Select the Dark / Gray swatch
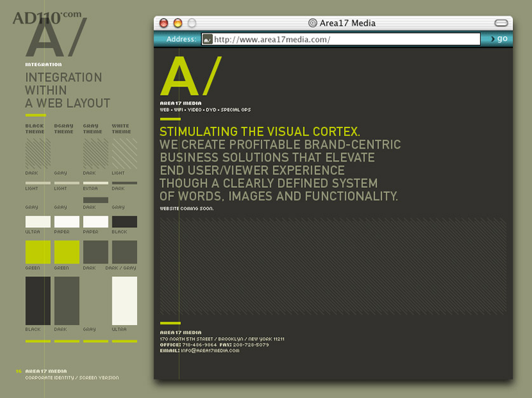 tap(124, 251)
